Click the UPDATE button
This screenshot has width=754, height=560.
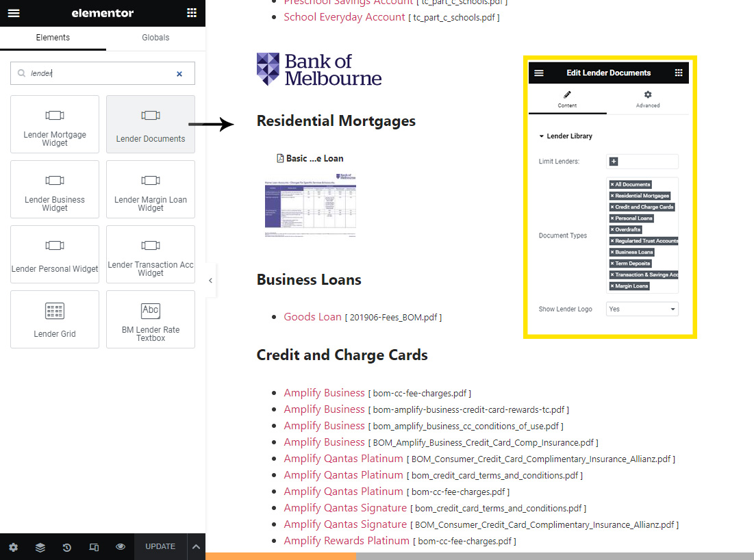160,547
